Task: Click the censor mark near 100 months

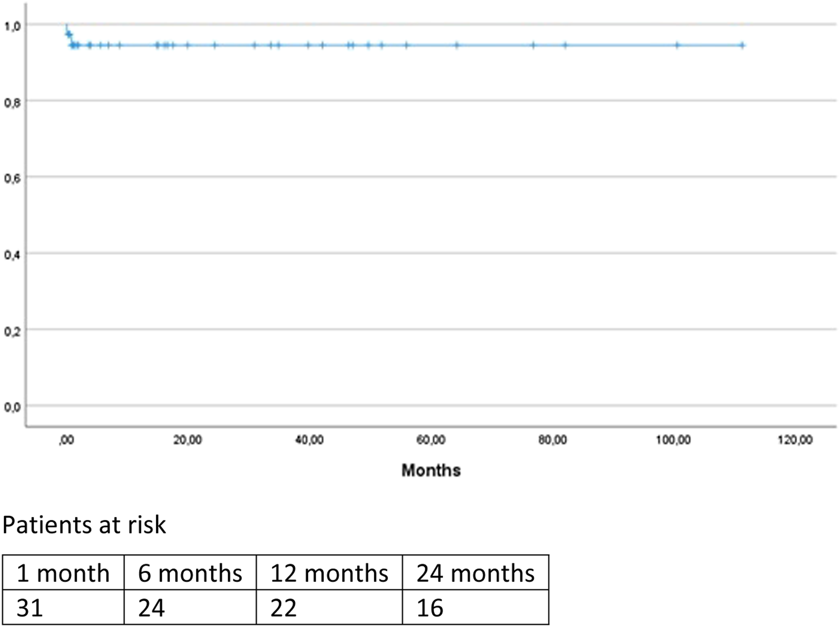Action: click(677, 46)
